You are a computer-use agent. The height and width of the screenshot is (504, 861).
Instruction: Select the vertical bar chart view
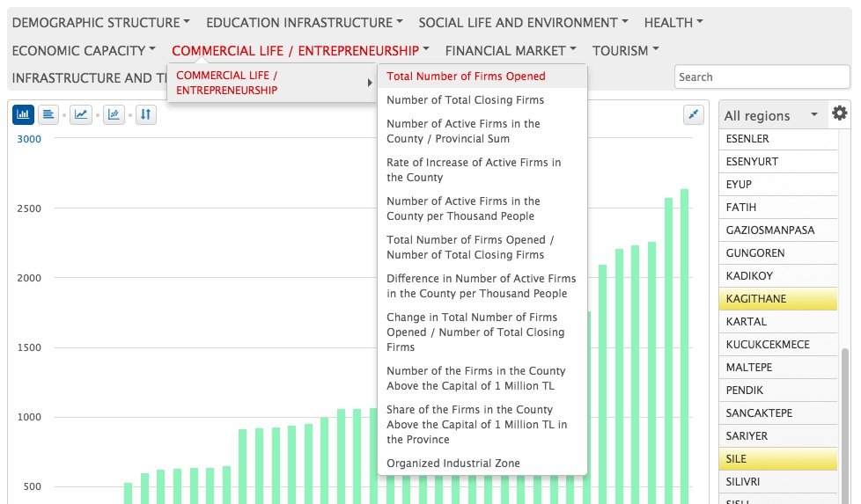pyautogui.click(x=24, y=114)
